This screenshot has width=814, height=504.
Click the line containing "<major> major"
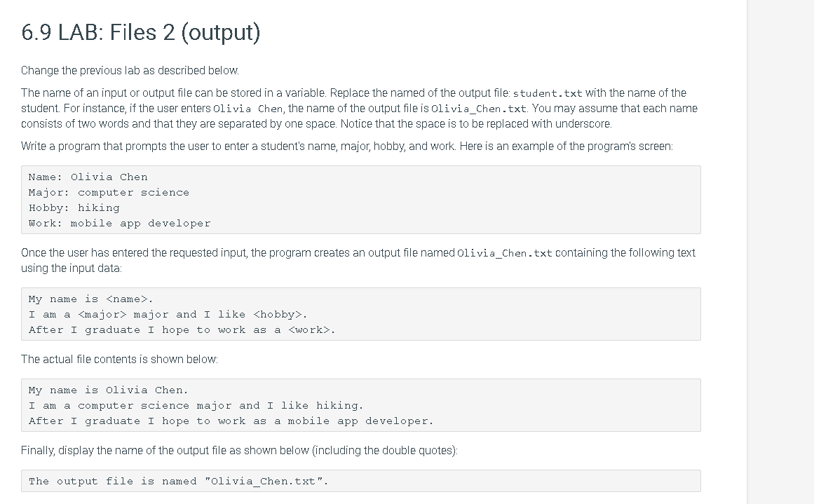[x=168, y=315]
